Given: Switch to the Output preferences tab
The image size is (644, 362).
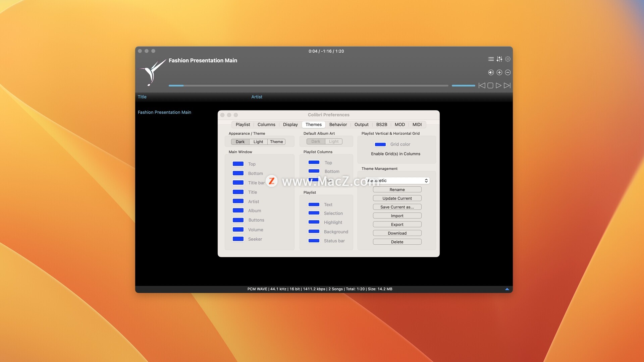Looking at the screenshot, I should [x=362, y=124].
